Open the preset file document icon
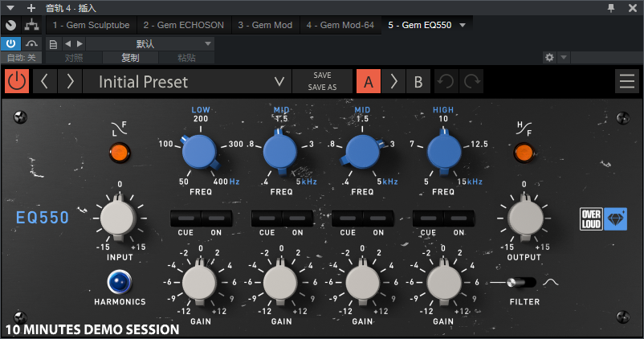Screen dimensions: 644x339 53,44
